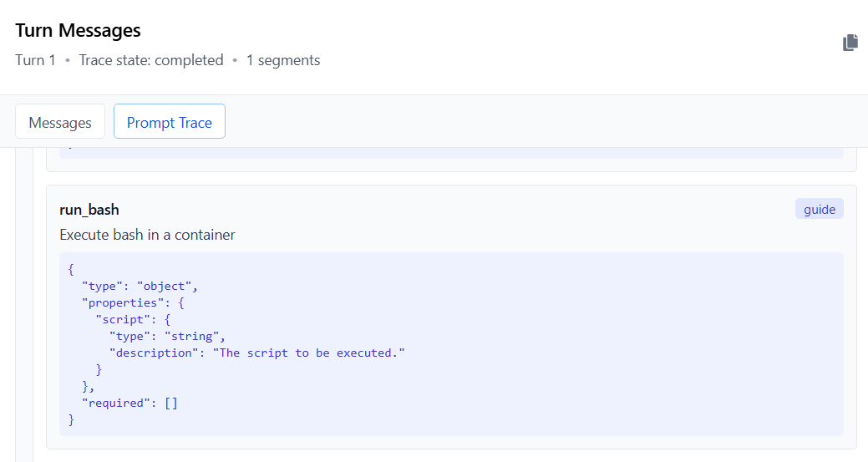Viewport: 868px width, 462px height.
Task: Click the "required": [] line
Action: 129,403
